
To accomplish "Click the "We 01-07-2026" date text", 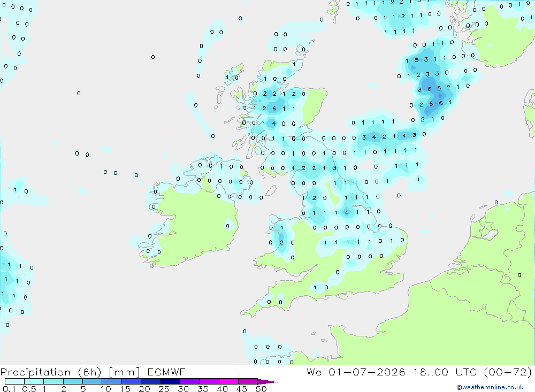I will [x=356, y=372].
